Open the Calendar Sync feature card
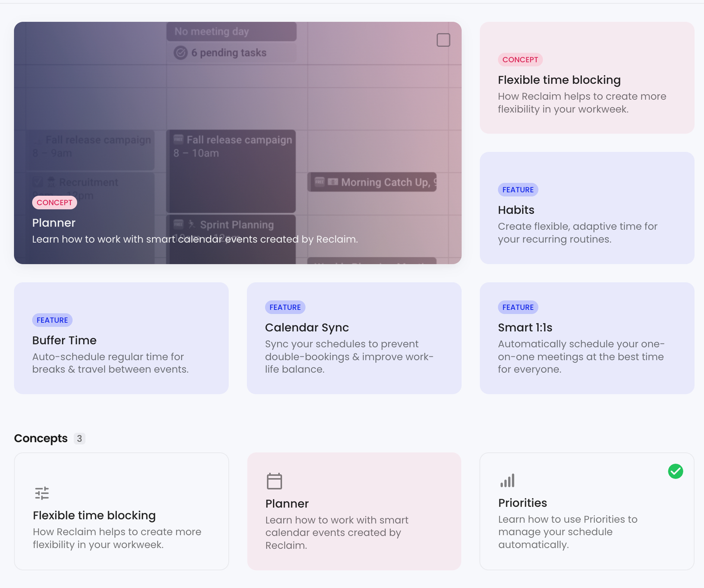 [354, 338]
